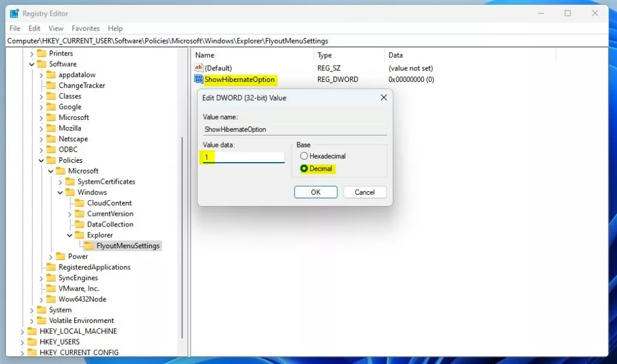This screenshot has height=364, width=617.
Task: Click the HKEY_USERS folder icon
Action: point(33,342)
